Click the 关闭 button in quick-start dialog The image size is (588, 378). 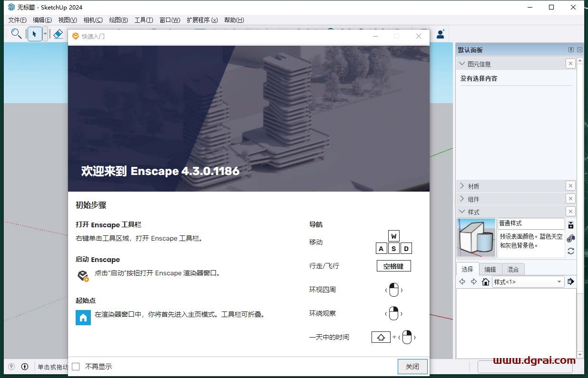(x=412, y=367)
